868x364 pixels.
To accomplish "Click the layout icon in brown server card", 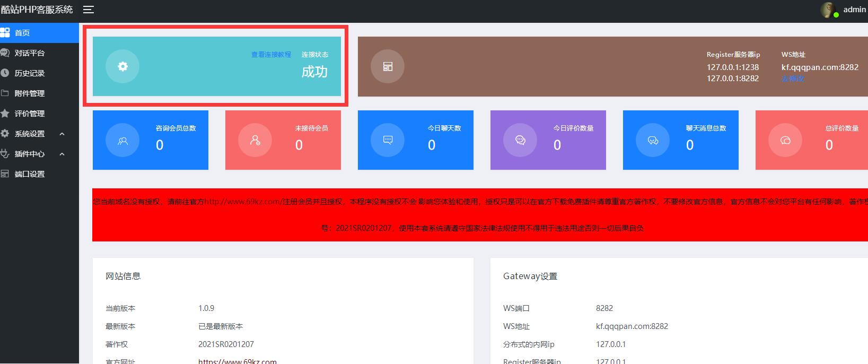I will [388, 66].
